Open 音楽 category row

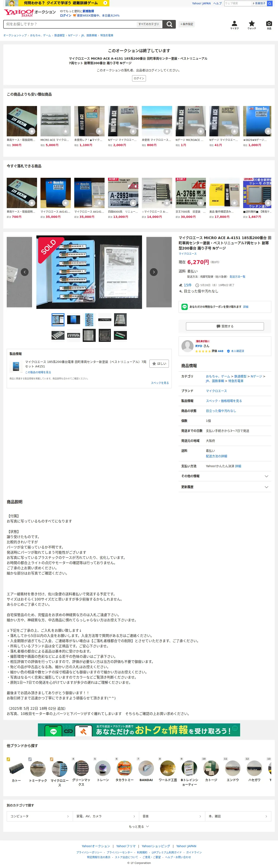(172, 816)
